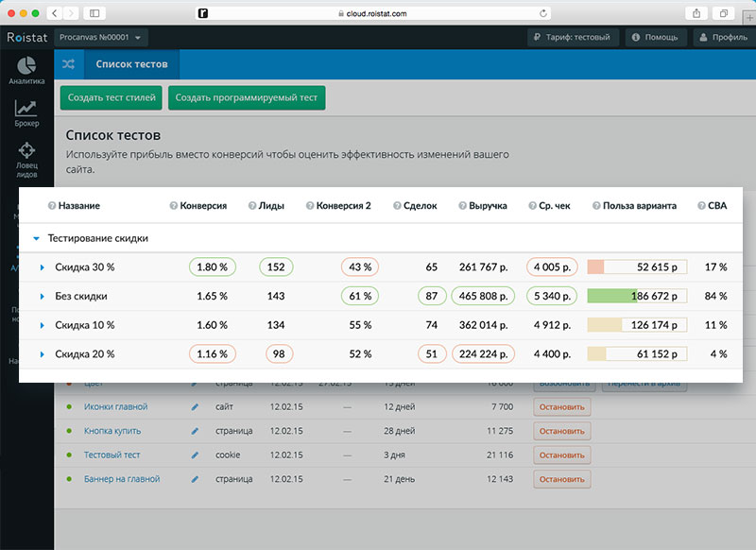Click the help icon next to Конверсия column
756x550 pixels.
point(173,206)
